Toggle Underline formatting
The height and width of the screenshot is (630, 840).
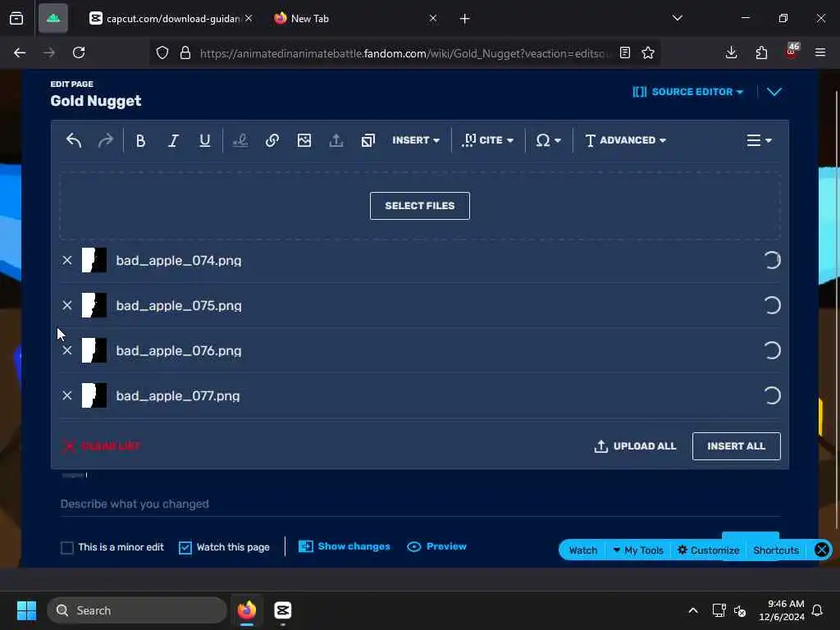click(204, 140)
